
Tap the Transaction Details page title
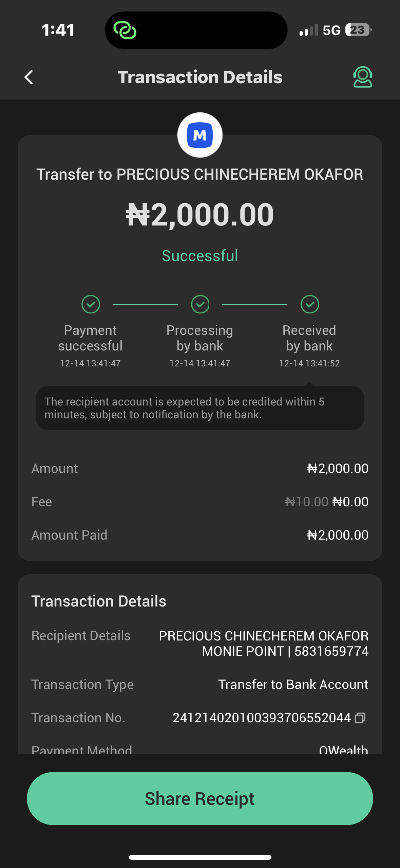[200, 77]
